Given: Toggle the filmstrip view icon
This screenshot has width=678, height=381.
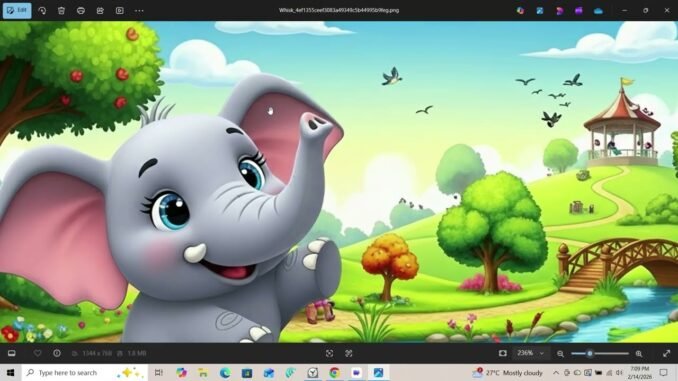Looking at the screenshot, I should 12,353.
